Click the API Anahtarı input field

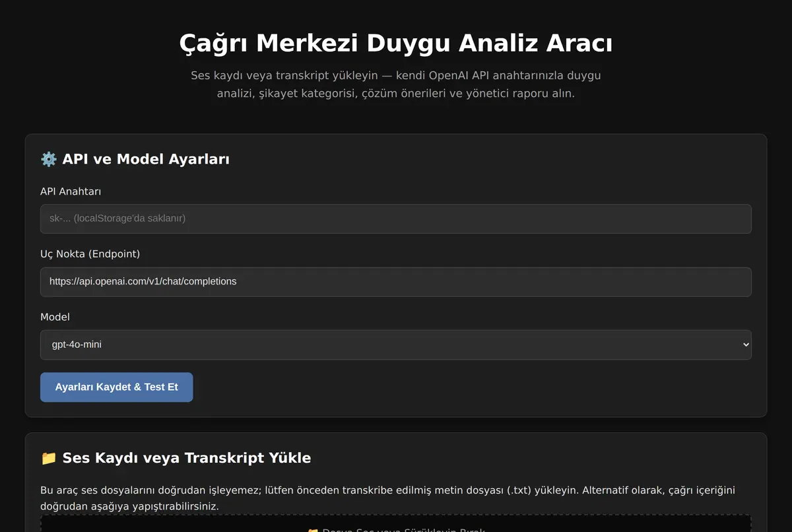pyautogui.click(x=396, y=218)
